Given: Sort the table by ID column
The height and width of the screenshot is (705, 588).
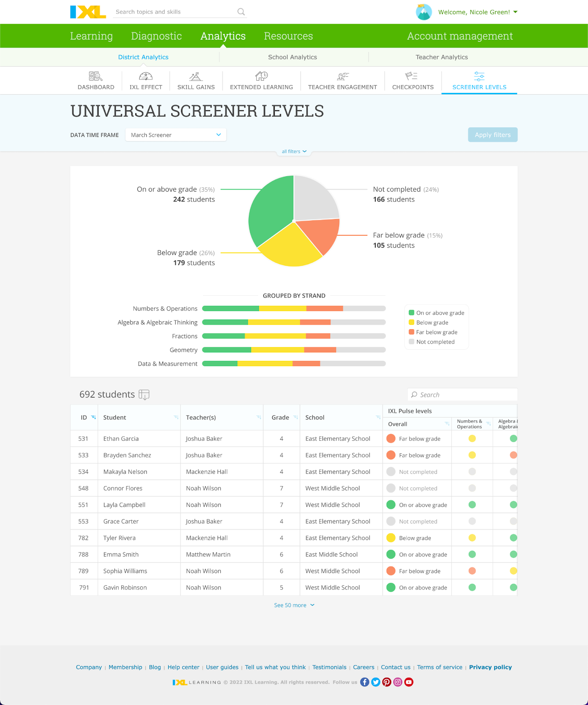Looking at the screenshot, I should click(93, 417).
